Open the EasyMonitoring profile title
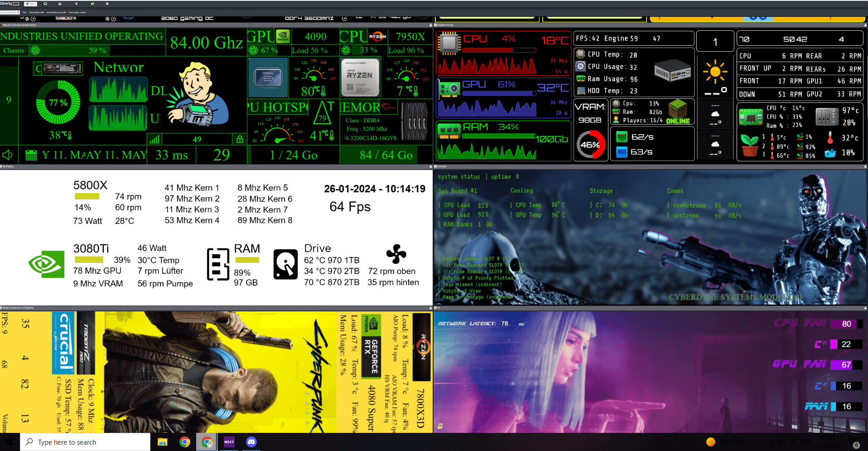Image resolution: width=868 pixels, height=451 pixels. click(x=445, y=25)
